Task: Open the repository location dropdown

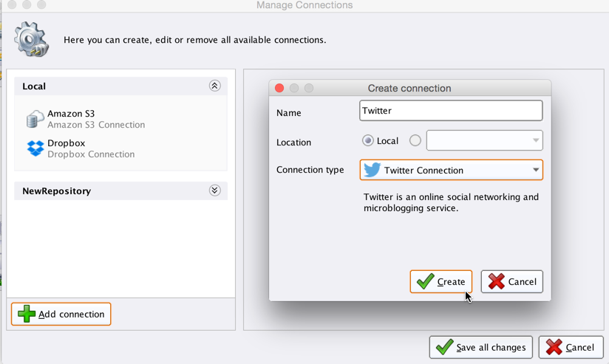Action: pos(535,140)
